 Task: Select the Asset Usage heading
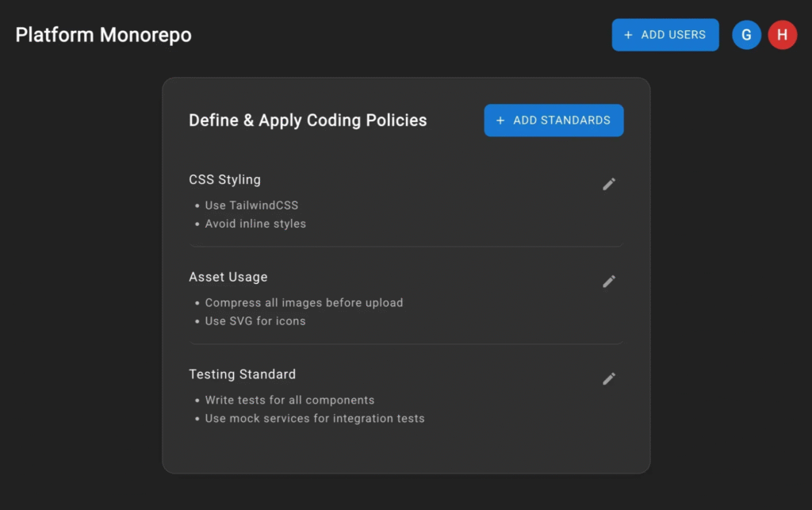[228, 277]
